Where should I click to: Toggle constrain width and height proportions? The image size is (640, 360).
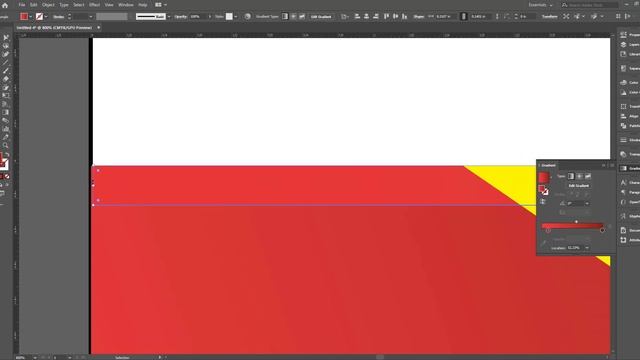464,17
